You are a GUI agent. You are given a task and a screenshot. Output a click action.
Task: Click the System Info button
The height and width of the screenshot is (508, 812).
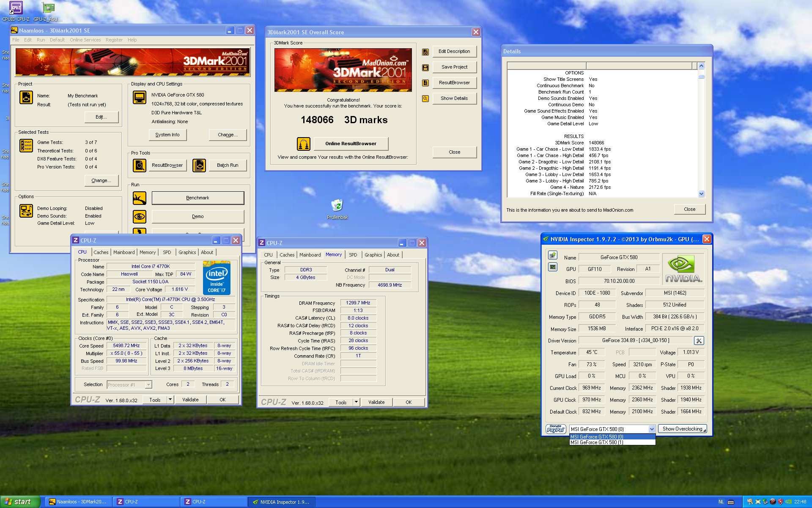click(167, 135)
